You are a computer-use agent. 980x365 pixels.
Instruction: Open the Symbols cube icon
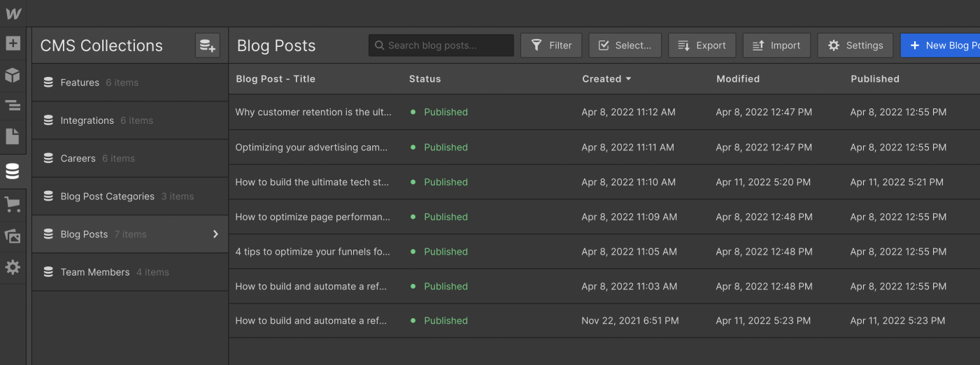13,75
